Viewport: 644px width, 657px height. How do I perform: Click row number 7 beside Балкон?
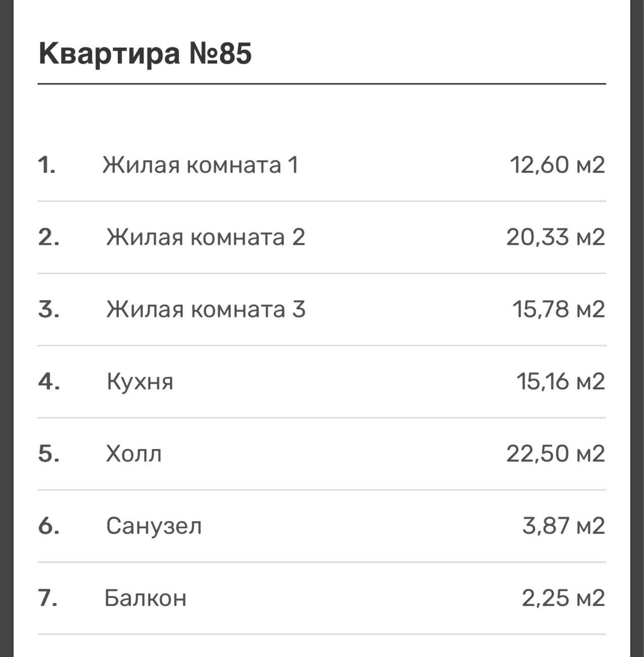[x=48, y=598]
